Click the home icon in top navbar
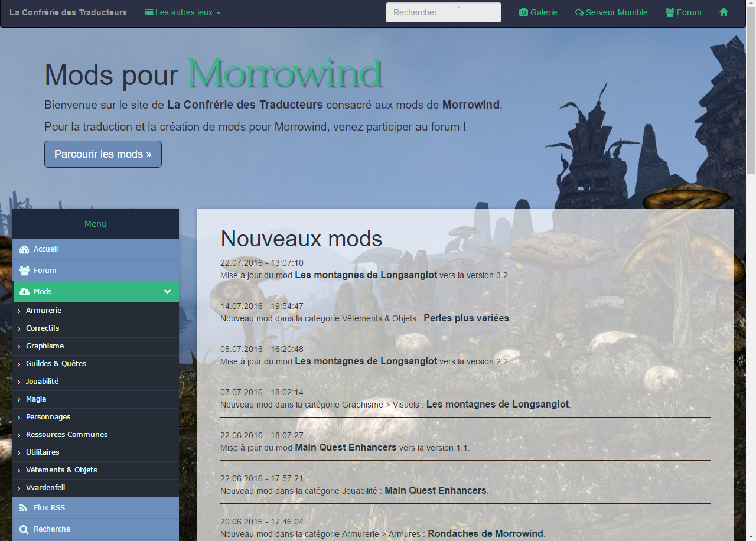This screenshot has height=541, width=756. coord(724,12)
